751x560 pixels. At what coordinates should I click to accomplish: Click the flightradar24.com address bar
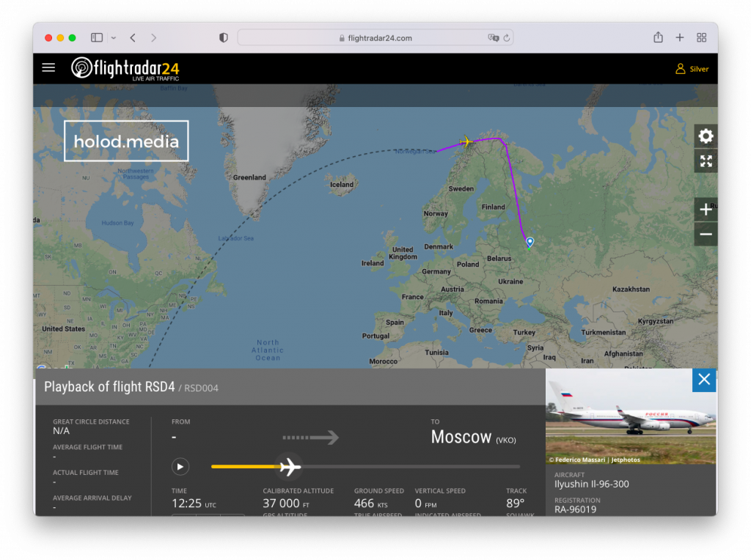pyautogui.click(x=375, y=38)
